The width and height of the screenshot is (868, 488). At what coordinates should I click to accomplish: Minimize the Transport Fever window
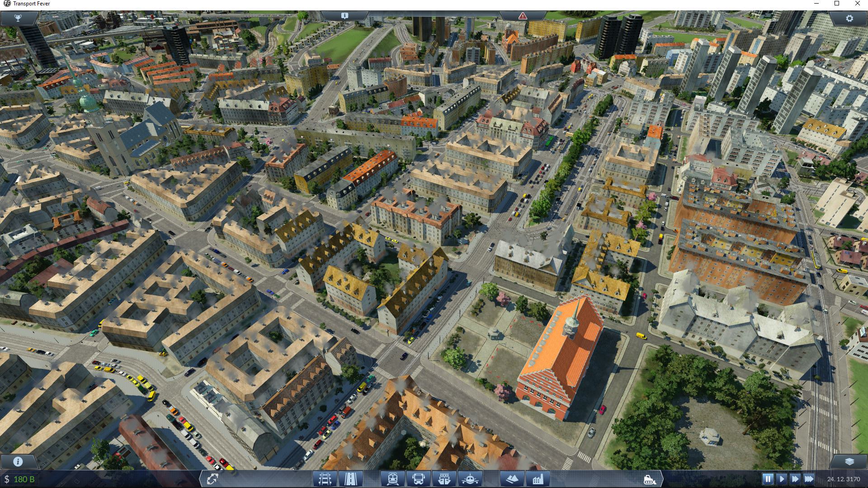pos(816,4)
